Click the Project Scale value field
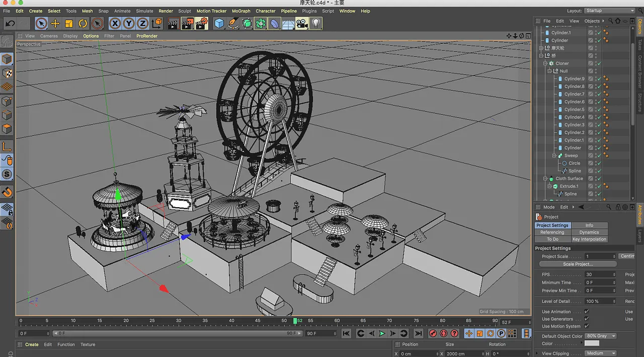Screen dimensions: 644x357 (601, 257)
